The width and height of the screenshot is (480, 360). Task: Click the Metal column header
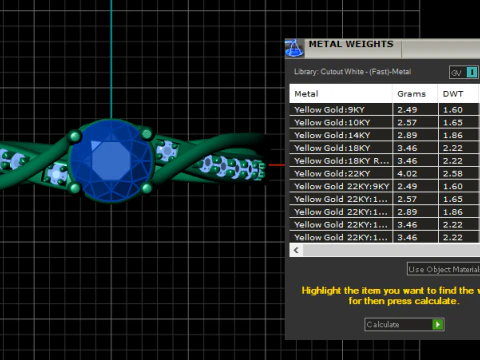341,94
